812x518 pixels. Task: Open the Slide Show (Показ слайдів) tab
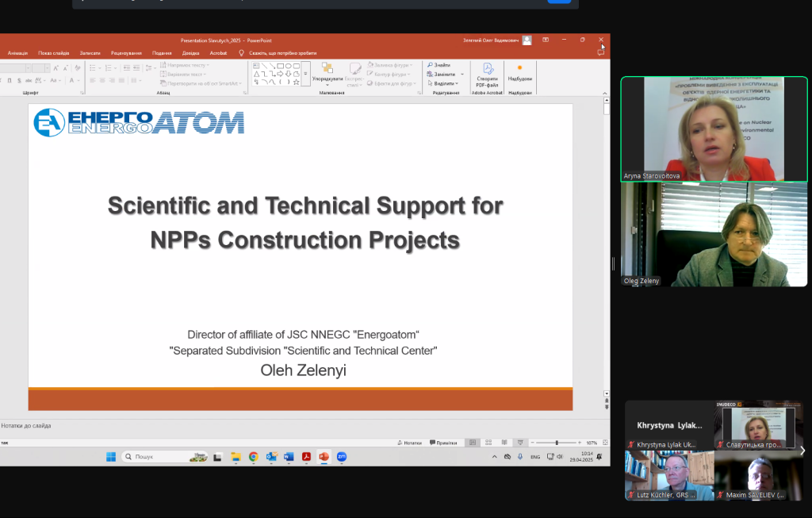pos(54,53)
